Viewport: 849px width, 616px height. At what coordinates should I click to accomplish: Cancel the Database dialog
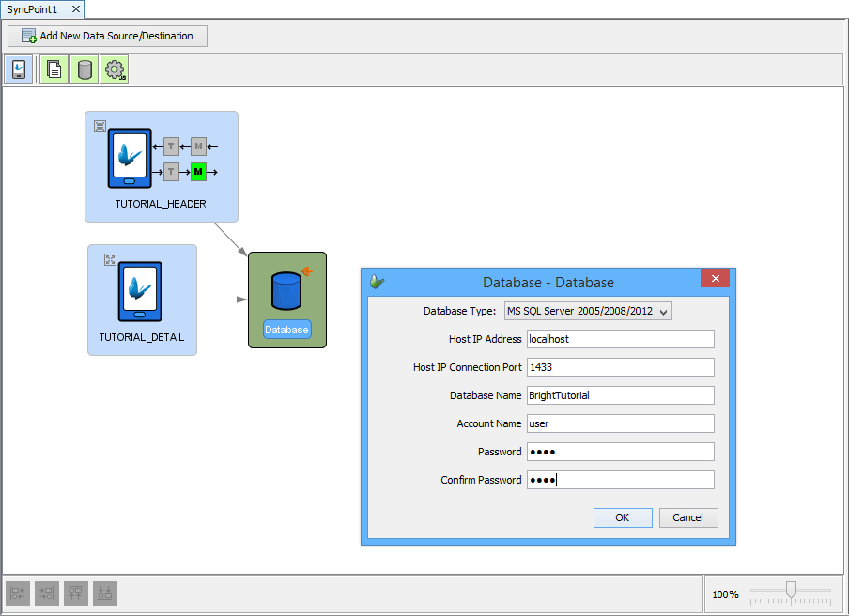pyautogui.click(x=687, y=517)
